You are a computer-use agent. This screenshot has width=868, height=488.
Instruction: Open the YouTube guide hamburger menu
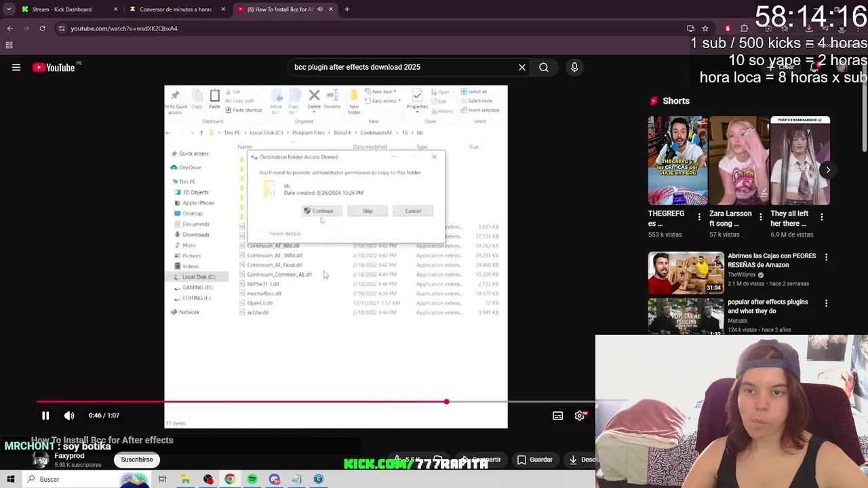[16, 67]
